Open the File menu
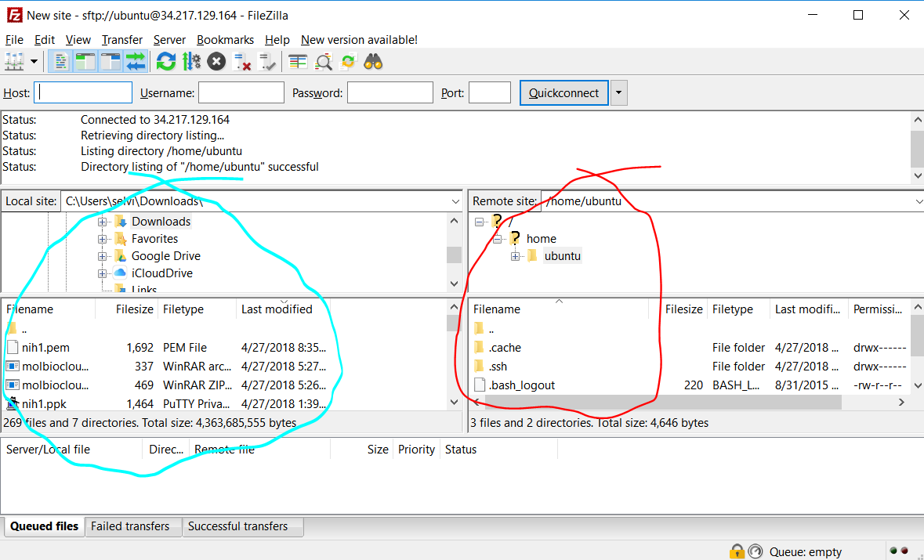Viewport: 924px width, 560px height. coord(14,39)
